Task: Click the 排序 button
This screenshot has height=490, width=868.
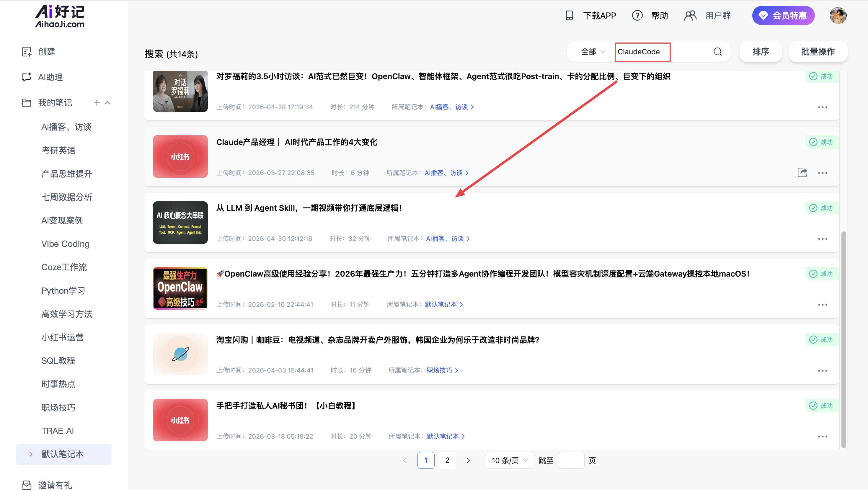Action: tap(761, 52)
